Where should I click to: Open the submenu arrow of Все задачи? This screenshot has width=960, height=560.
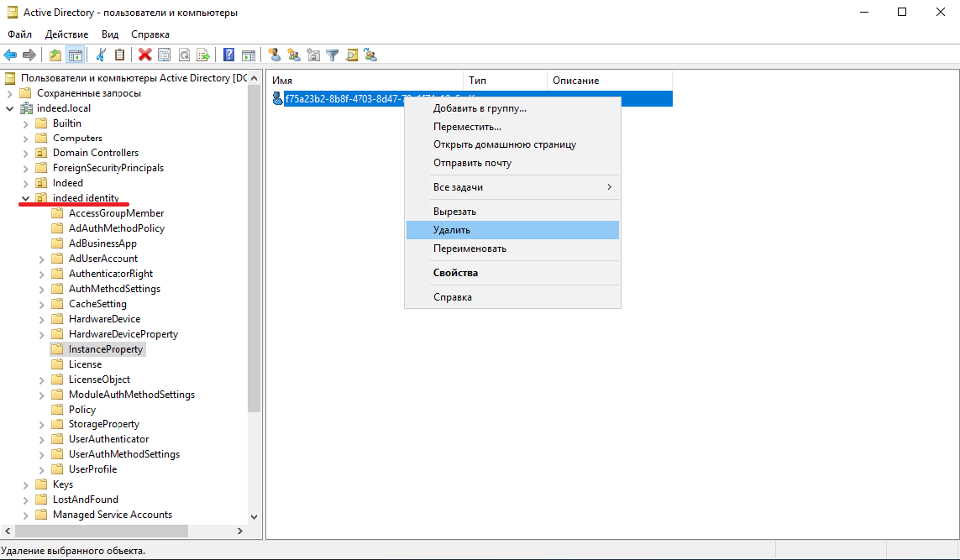[x=609, y=187]
